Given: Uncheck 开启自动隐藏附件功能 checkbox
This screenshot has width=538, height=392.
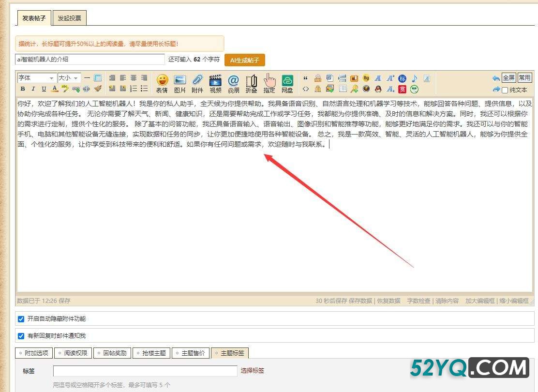Looking at the screenshot, I should [21, 319].
